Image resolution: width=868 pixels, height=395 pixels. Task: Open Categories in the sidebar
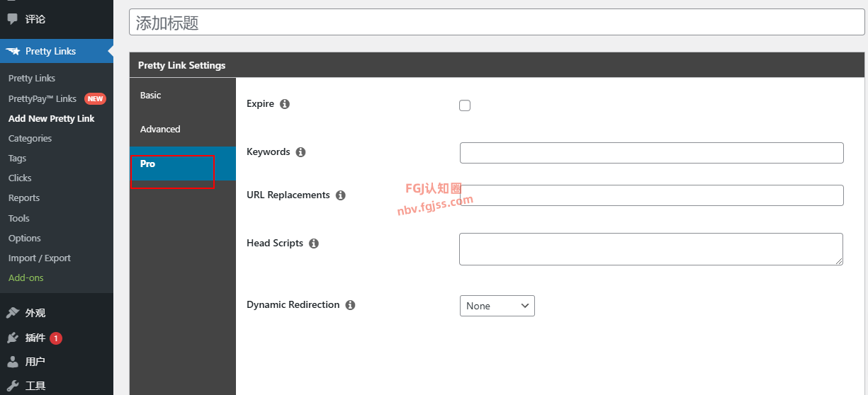(30, 138)
